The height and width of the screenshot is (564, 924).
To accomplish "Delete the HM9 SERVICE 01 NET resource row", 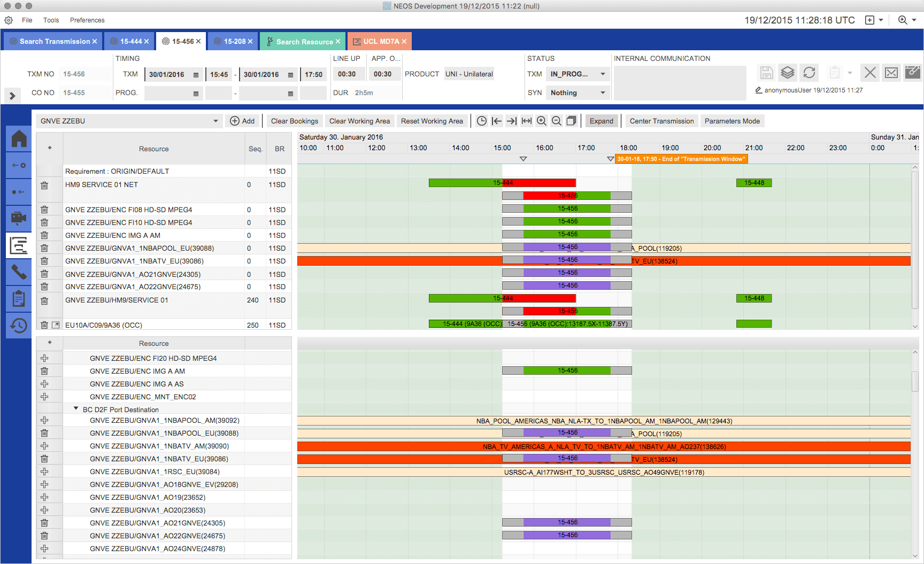I will point(44,186).
